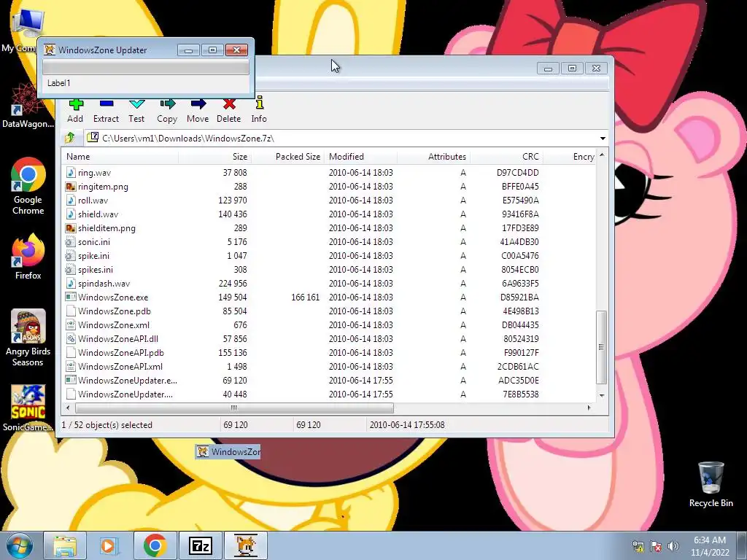Select spikes.ini settings file icon
This screenshot has height=560, width=747.
[x=71, y=270]
